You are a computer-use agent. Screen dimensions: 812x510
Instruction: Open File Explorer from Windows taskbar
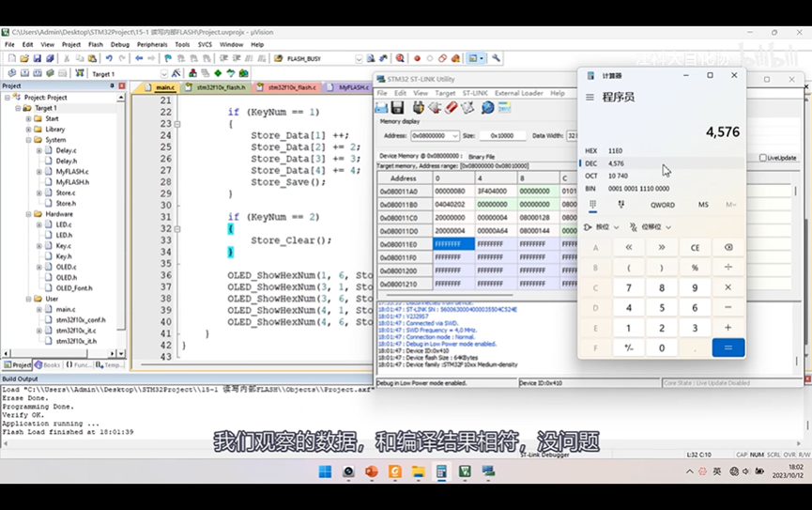click(x=419, y=471)
